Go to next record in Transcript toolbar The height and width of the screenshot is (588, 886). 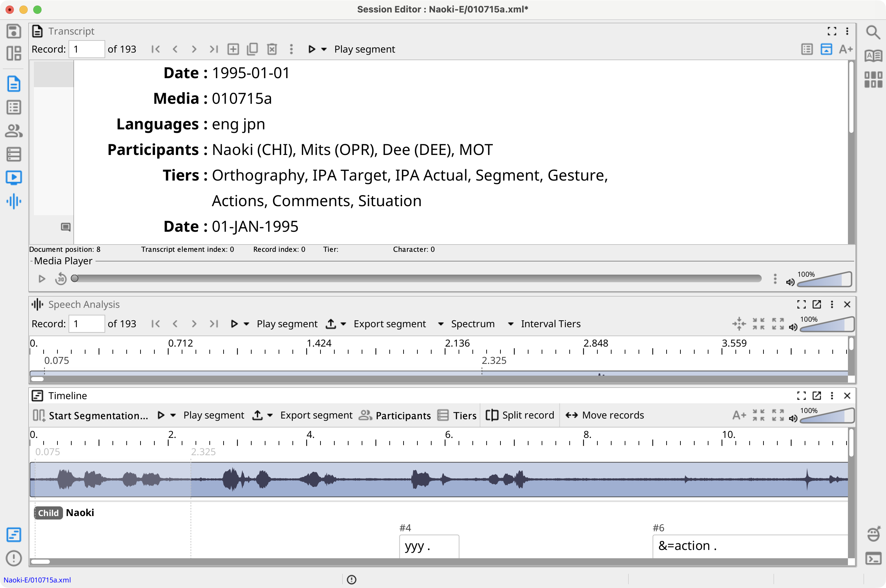(194, 49)
